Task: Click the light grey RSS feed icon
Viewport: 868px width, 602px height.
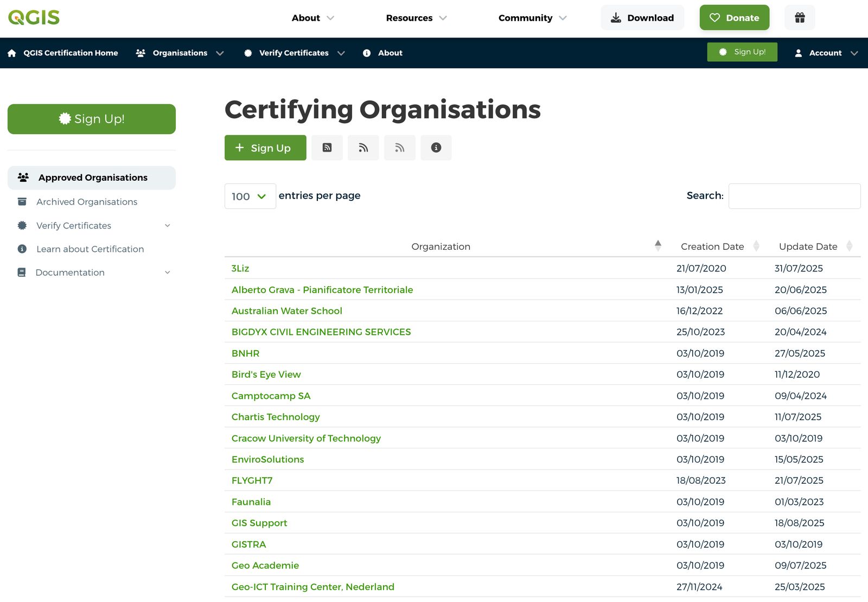Action: (400, 148)
